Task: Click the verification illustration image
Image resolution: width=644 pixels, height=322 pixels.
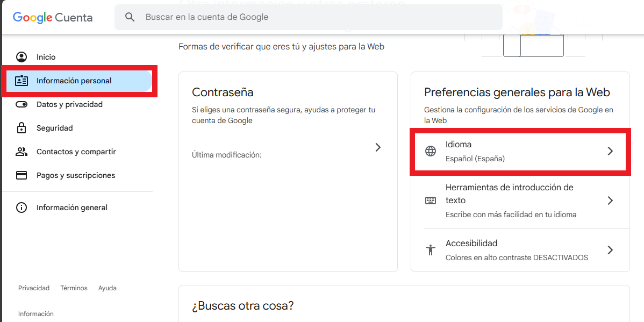Action: (x=533, y=46)
